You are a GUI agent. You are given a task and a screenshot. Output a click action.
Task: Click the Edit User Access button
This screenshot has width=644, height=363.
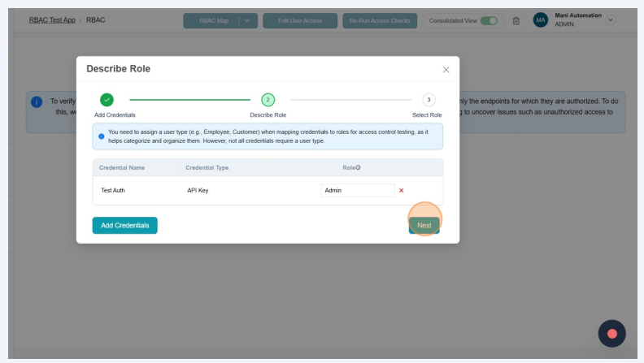click(300, 20)
